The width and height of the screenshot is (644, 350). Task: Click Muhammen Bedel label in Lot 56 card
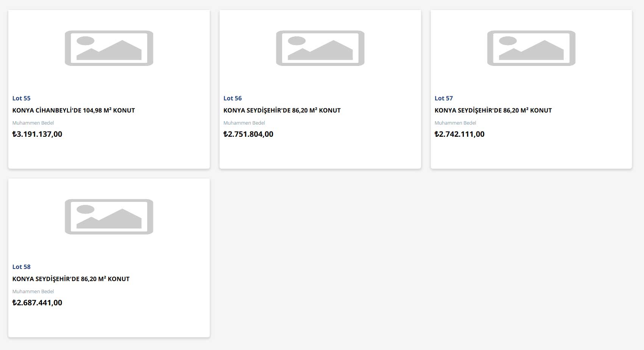(x=244, y=123)
